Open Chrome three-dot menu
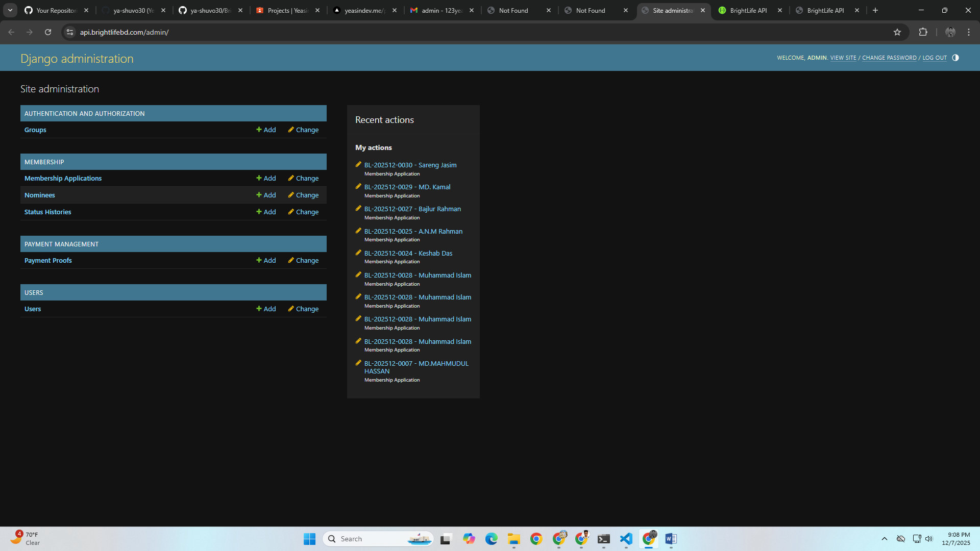This screenshot has width=980, height=551. click(969, 32)
